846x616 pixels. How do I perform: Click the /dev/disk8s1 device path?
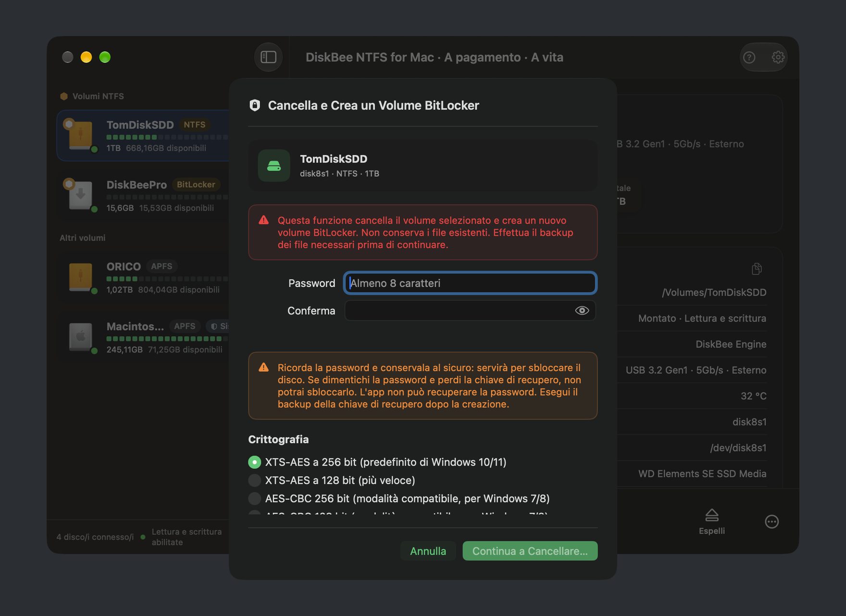738,448
